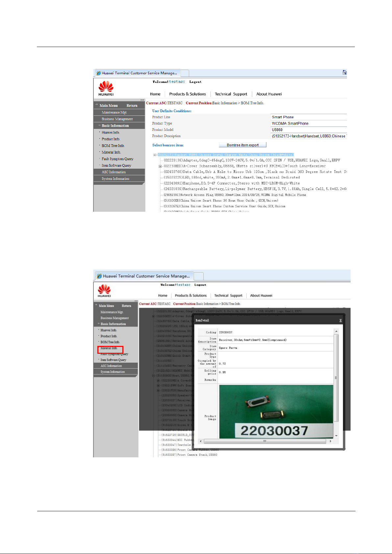This screenshot has height=554, width=392.
Task: Open the Product Description field with 51052173-Handset
Action: pyautogui.click(x=308, y=136)
